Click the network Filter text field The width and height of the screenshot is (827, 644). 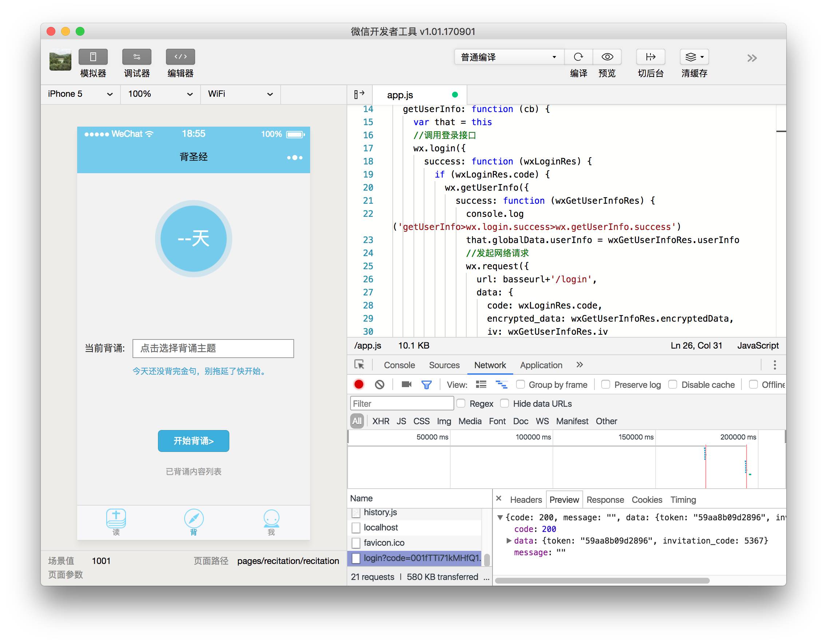pyautogui.click(x=401, y=404)
